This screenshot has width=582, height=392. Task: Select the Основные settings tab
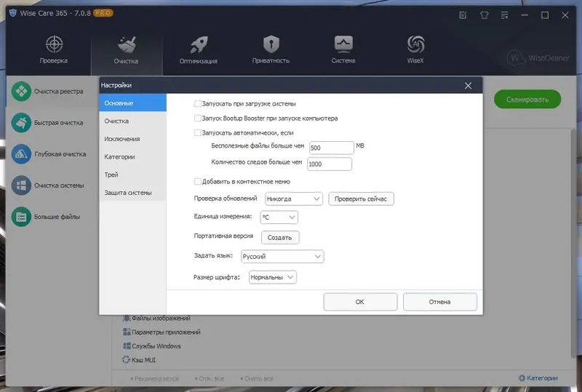(x=133, y=103)
